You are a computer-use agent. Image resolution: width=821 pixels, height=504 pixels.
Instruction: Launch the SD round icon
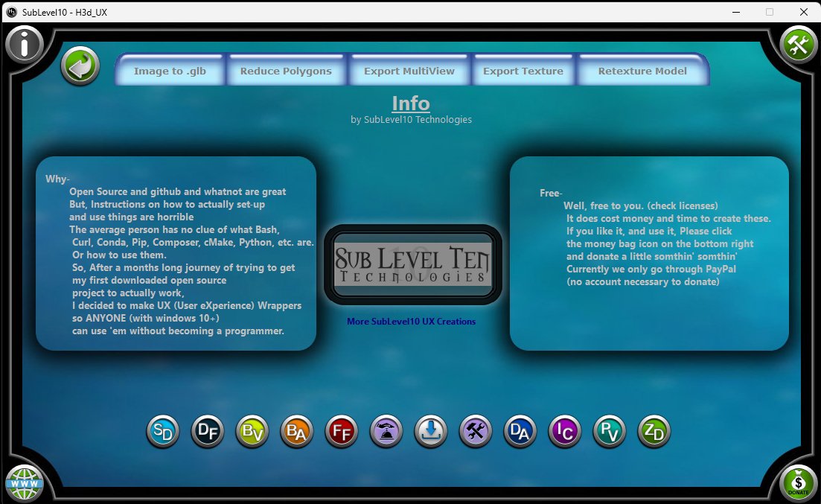tap(163, 431)
